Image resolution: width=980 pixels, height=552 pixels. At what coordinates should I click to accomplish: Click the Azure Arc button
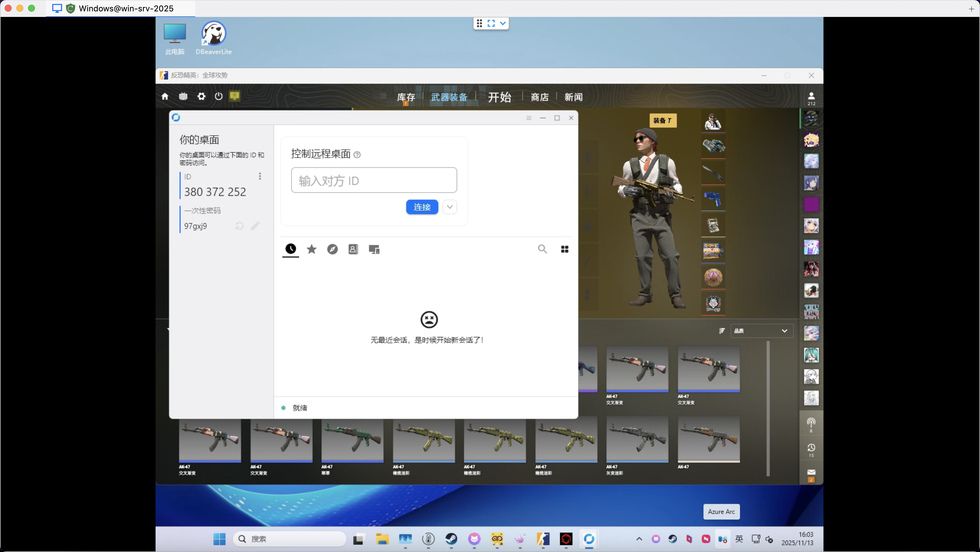tap(721, 512)
